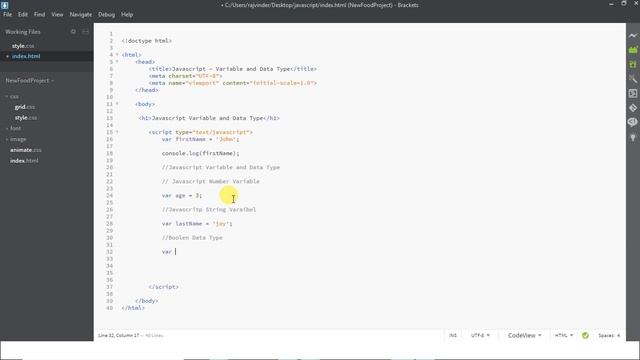This screenshot has height=360, width=640.
Task: Click the Spaces indentation setting
Action: [609, 335]
